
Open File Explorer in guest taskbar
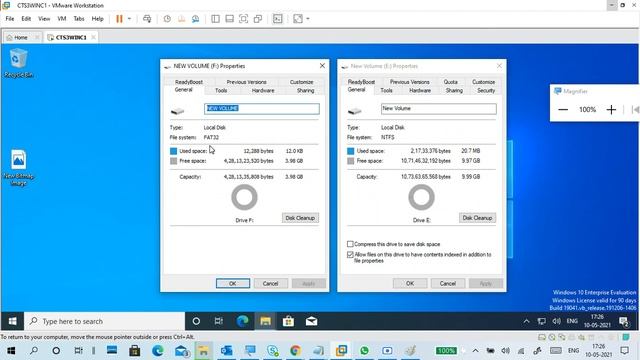pos(265,321)
